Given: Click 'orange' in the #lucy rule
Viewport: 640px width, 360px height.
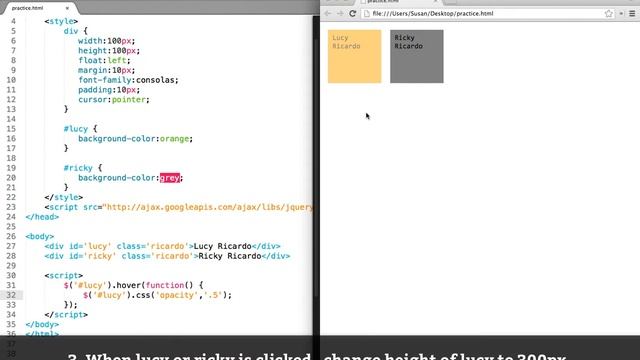Looking at the screenshot, I should pyautogui.click(x=174, y=139).
